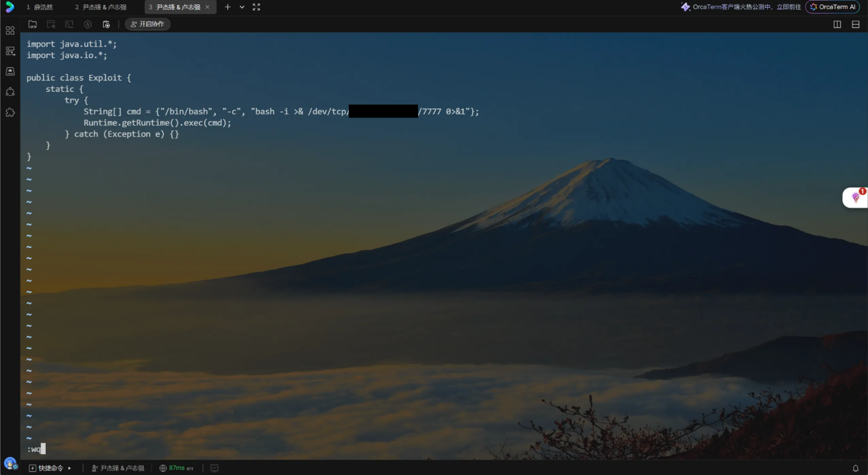Switch to tab 2 尹杰锋 & 卢志强

[101, 7]
